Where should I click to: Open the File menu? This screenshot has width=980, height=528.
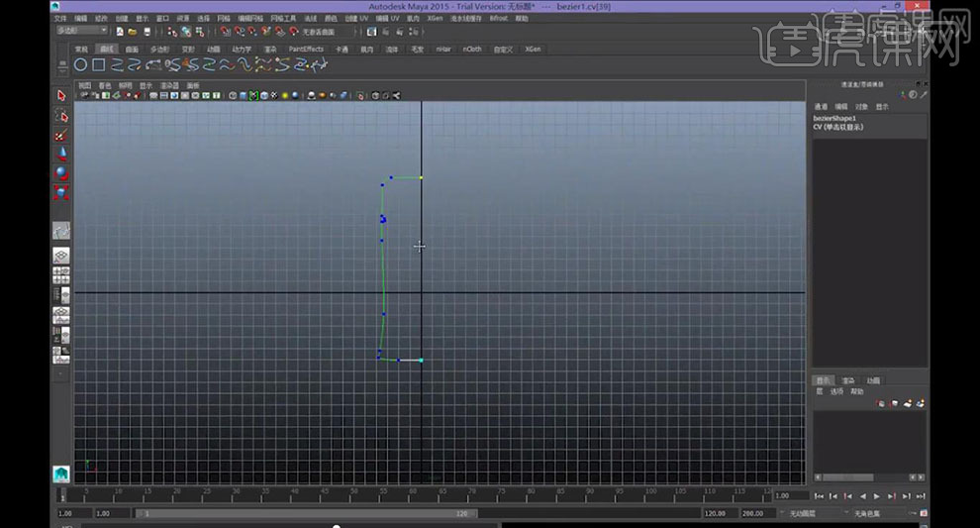pos(60,18)
